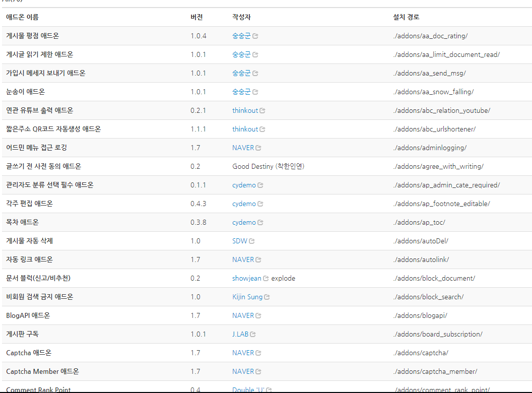The height and width of the screenshot is (393, 532).
Task: Click NAVER author link in 자동 링크 애드온 row
Action: 243,259
